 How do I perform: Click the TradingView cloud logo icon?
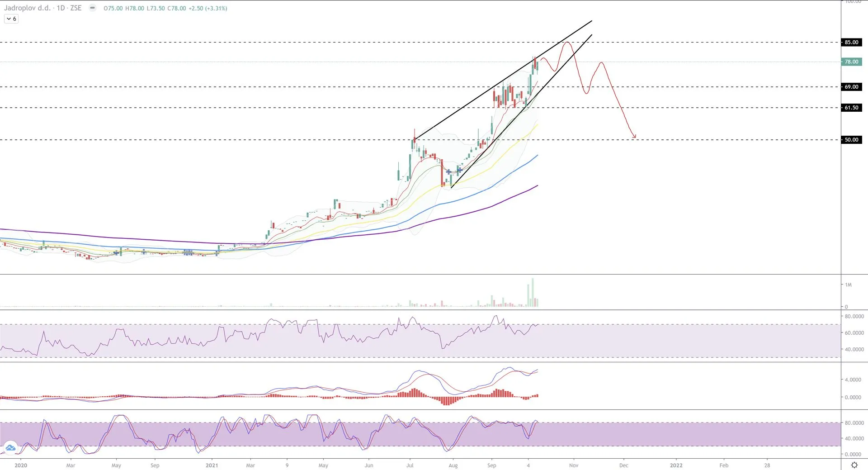click(x=10, y=447)
